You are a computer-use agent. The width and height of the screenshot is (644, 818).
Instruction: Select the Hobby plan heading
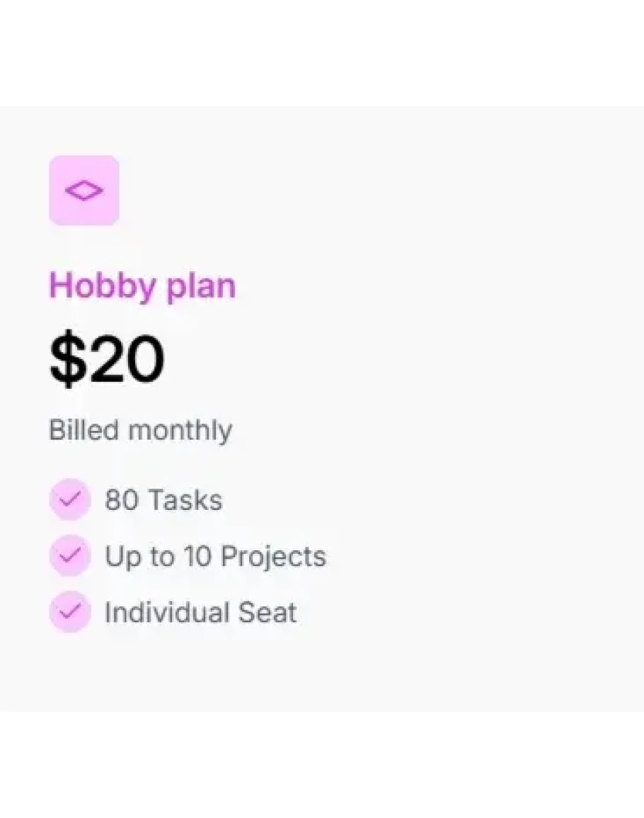point(142,286)
